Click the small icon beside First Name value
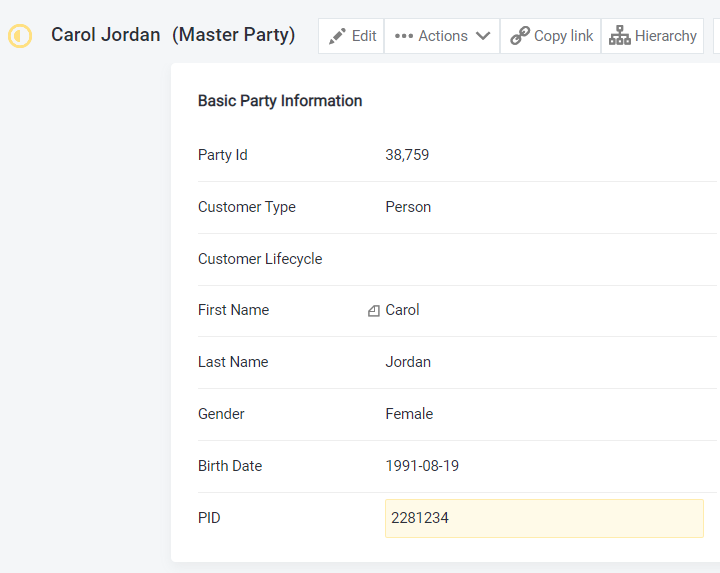This screenshot has height=573, width=720. (374, 311)
